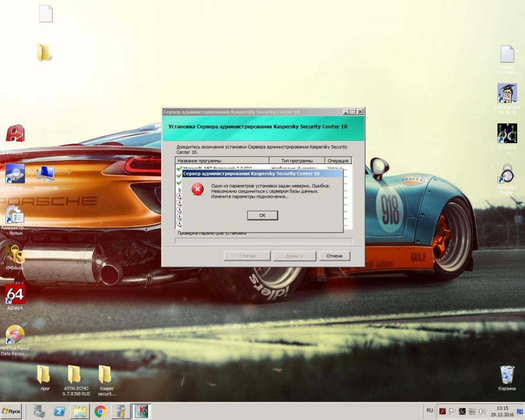525x420 pixels.
Task: Select the KMSAuto desktop icon
Action: tap(15, 257)
